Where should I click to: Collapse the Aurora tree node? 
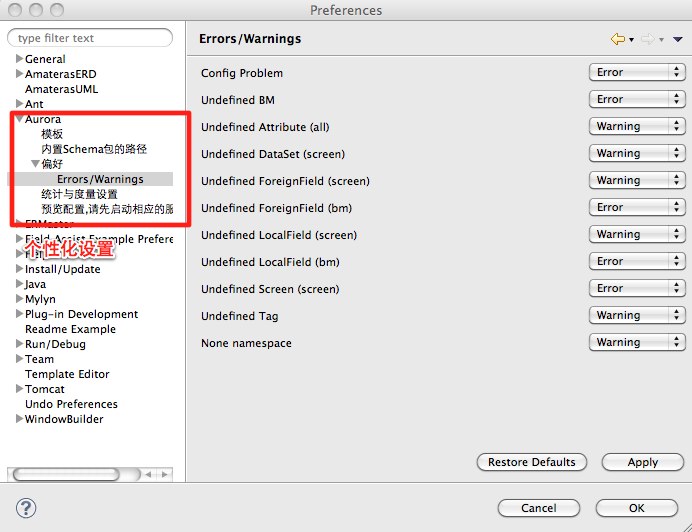[19, 120]
